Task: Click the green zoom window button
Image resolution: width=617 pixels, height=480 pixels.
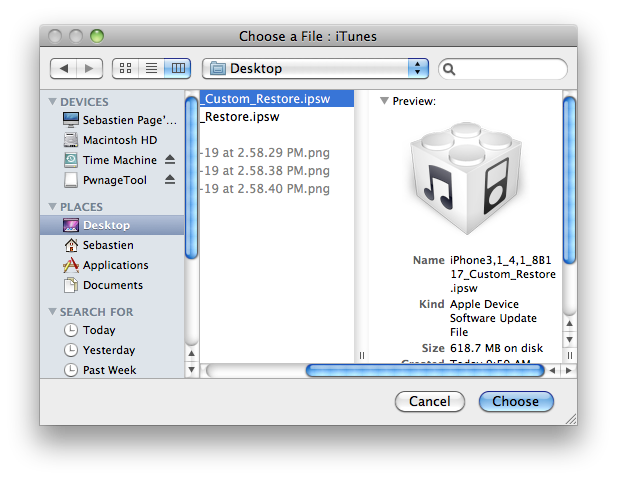Action: [97, 36]
